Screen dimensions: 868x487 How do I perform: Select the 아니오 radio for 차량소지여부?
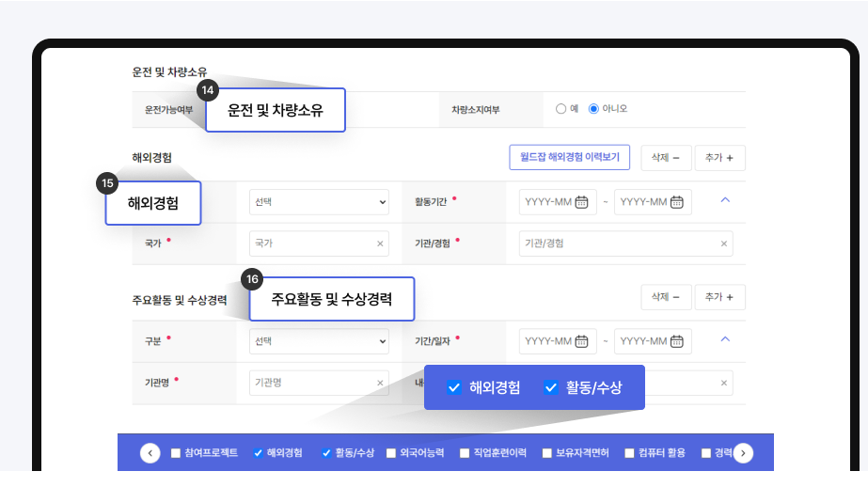[593, 109]
